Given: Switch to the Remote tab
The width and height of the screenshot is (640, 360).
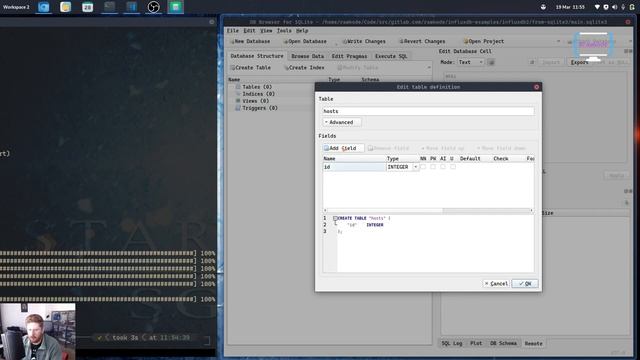Looking at the screenshot, I should (x=533, y=344).
